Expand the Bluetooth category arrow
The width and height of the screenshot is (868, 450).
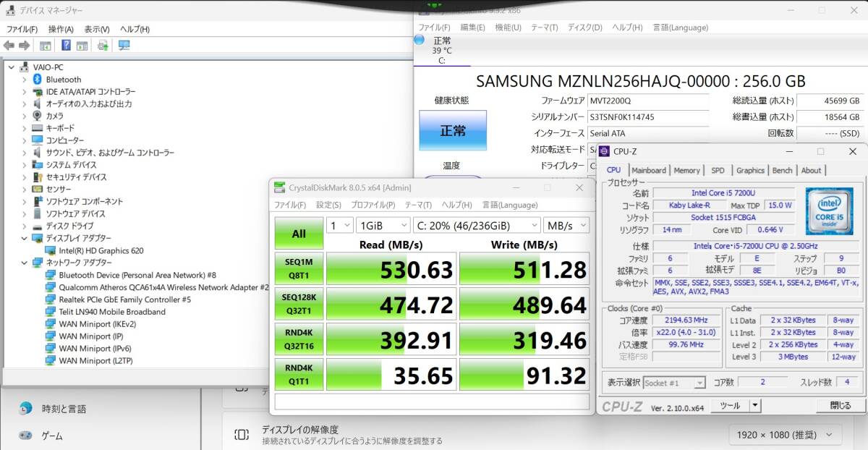(x=24, y=80)
